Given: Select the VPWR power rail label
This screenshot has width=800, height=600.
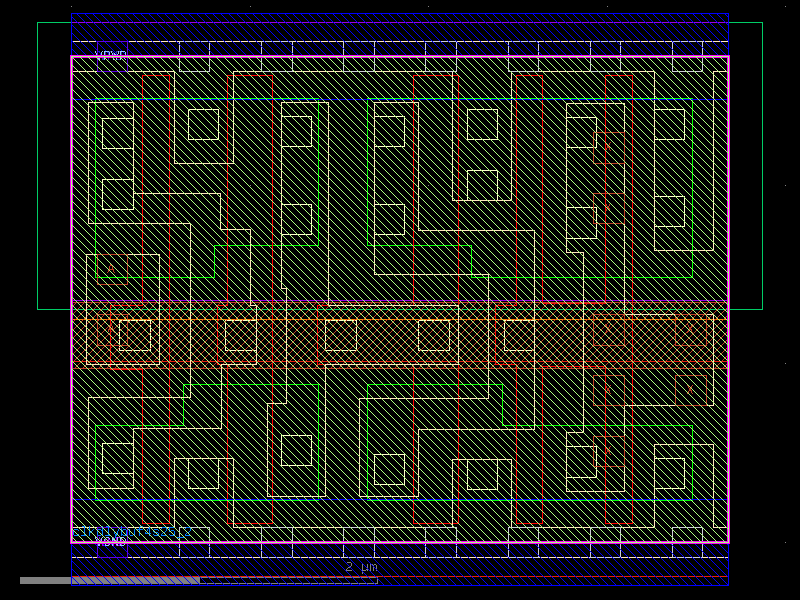Looking at the screenshot, I should [x=110, y=53].
